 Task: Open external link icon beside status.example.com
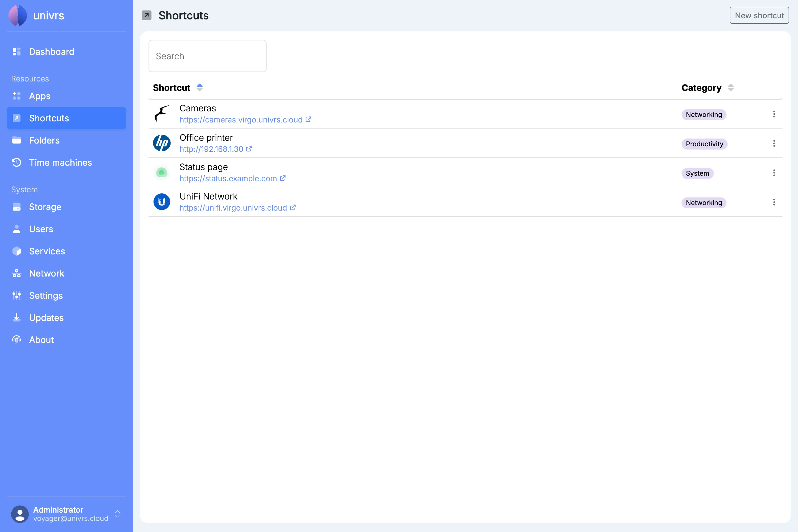283,178
